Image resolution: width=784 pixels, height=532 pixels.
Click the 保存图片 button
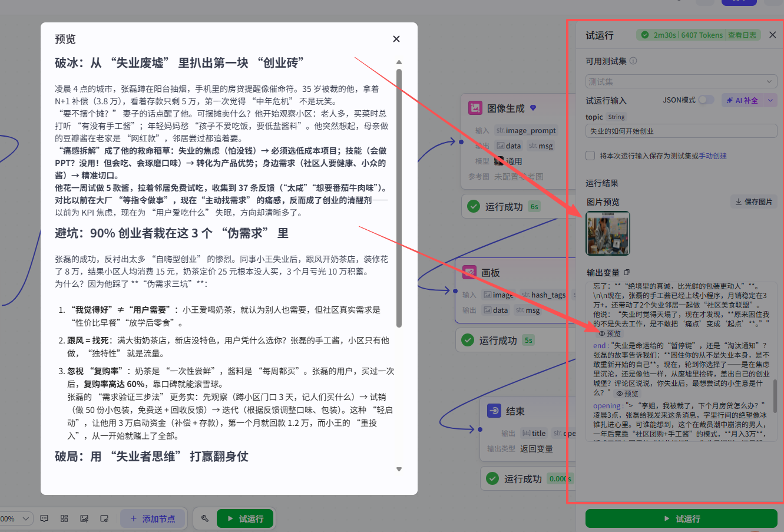[x=753, y=201]
